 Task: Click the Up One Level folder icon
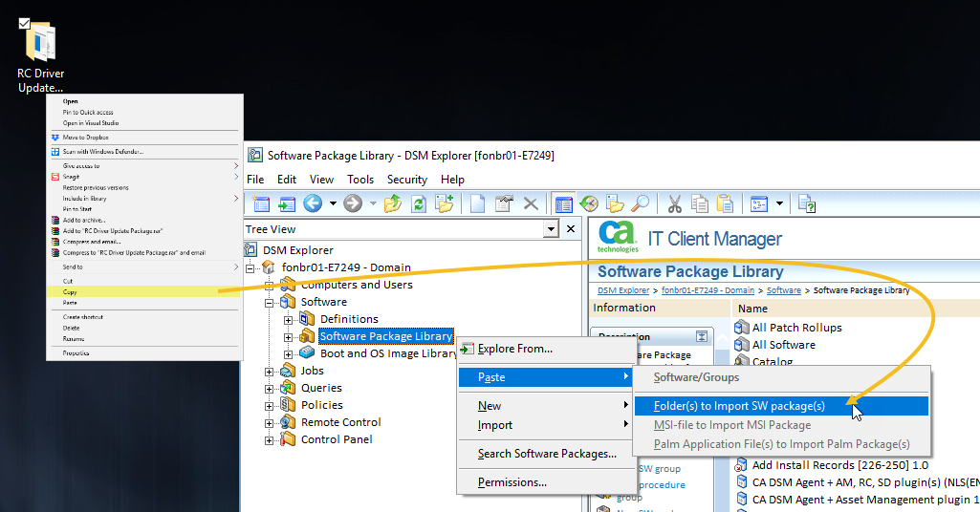point(392,203)
